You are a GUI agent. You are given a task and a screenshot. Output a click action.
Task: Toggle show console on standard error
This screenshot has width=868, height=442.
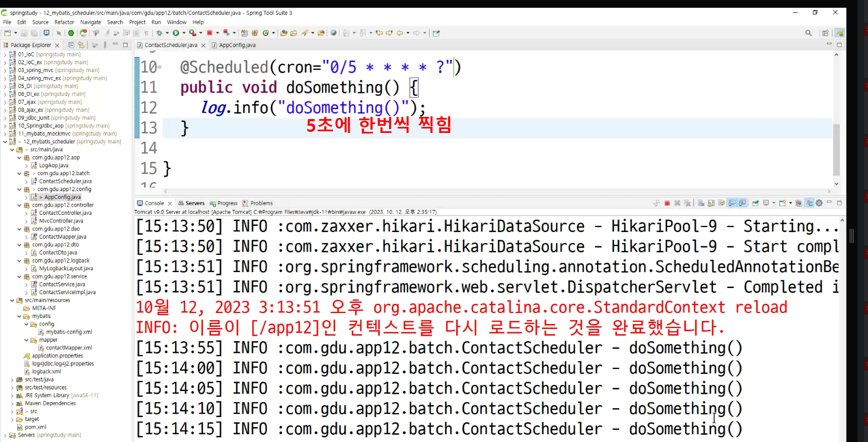[743, 203]
